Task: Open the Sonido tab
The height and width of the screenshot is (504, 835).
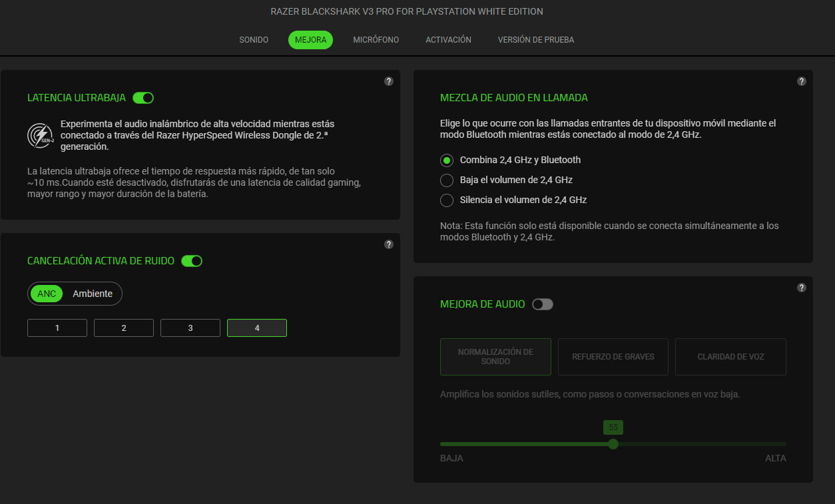Action: 254,40
